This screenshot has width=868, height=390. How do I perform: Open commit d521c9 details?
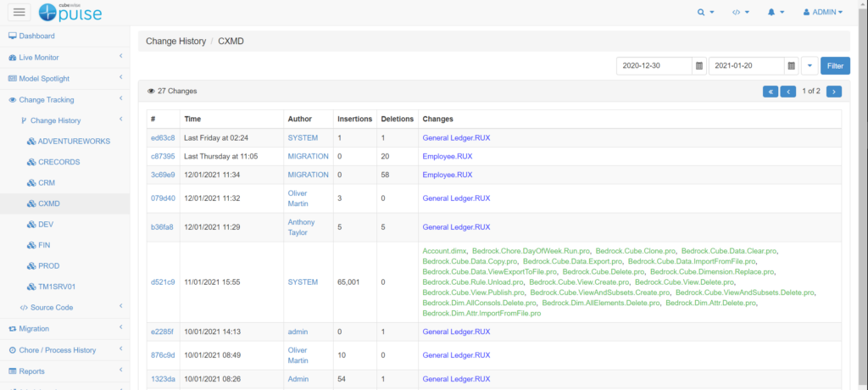tap(163, 281)
